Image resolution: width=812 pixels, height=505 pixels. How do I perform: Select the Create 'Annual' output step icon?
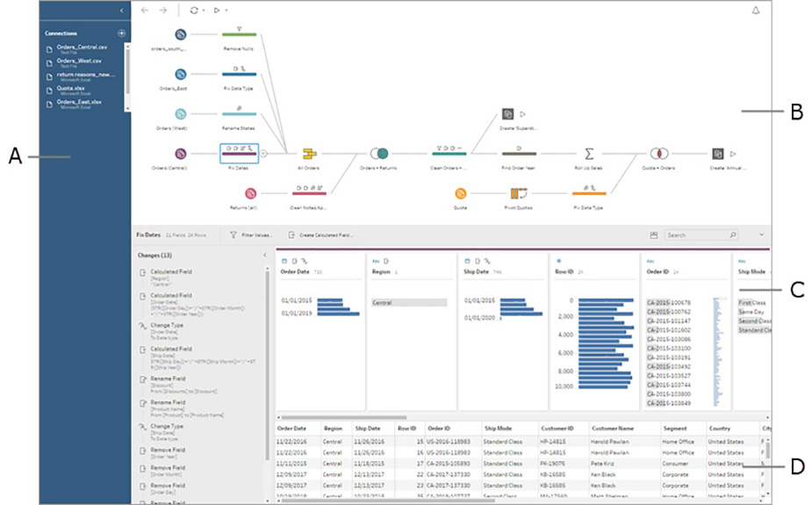(718, 154)
